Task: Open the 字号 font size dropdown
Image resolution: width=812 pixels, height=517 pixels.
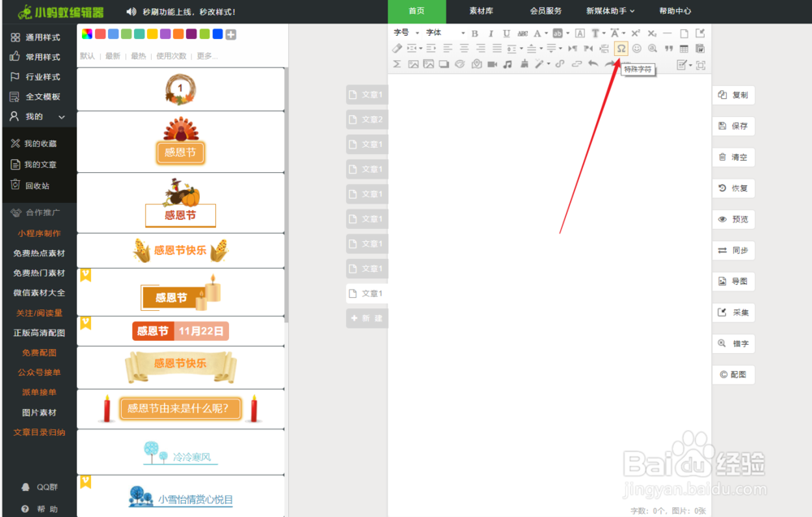Action: pyautogui.click(x=404, y=33)
